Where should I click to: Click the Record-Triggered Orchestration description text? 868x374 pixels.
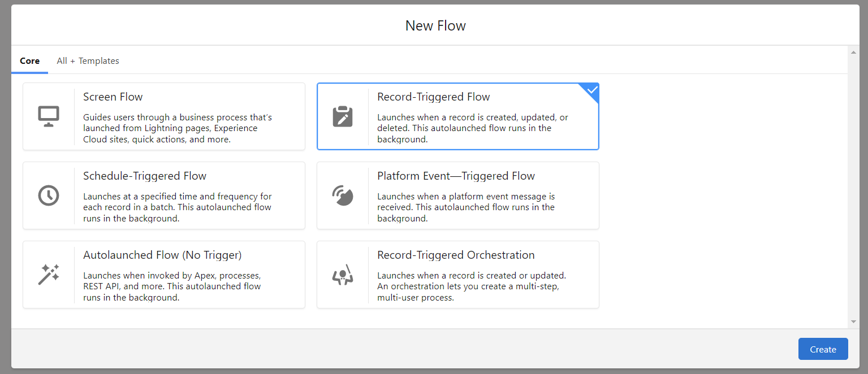[471, 286]
